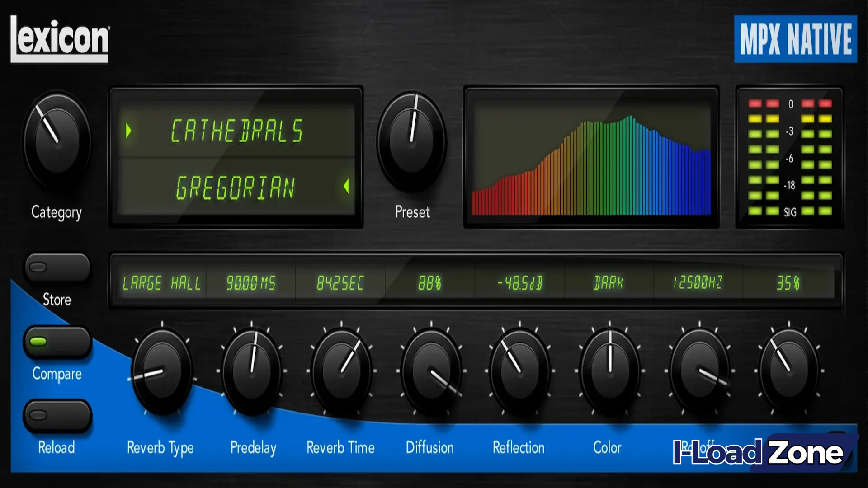Click the Reflection label
The image size is (868, 488).
(519, 447)
